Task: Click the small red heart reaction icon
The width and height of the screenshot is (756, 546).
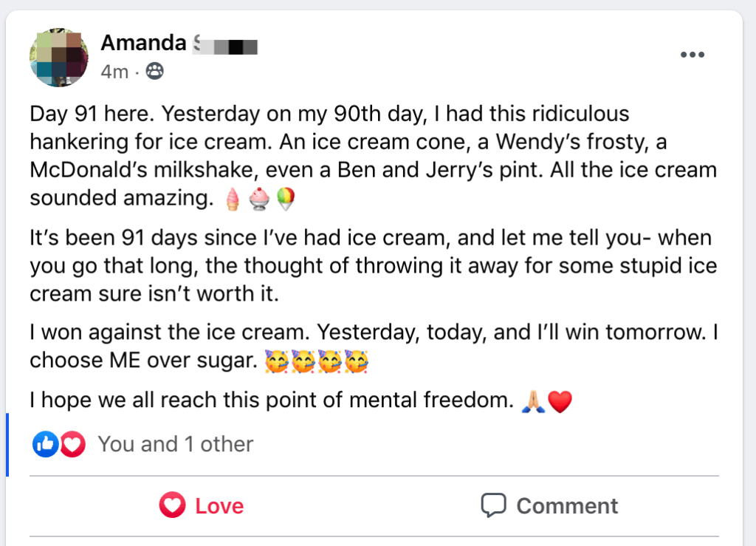Action: click(x=72, y=444)
